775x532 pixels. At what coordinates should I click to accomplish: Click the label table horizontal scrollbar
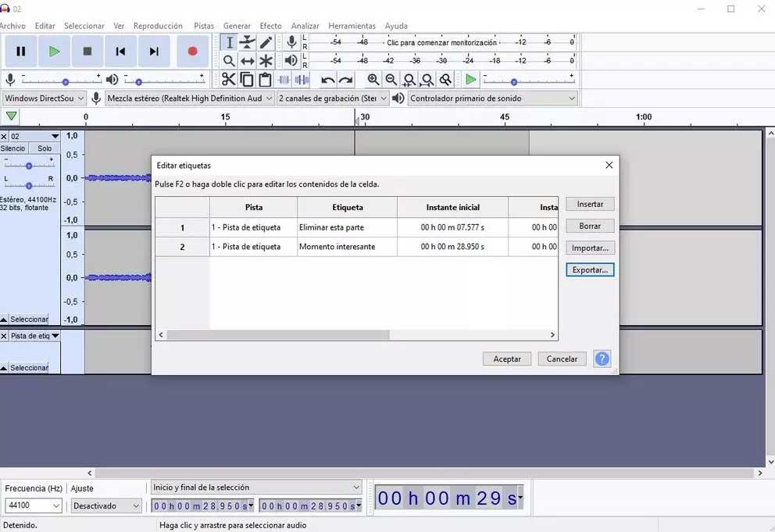tap(278, 335)
